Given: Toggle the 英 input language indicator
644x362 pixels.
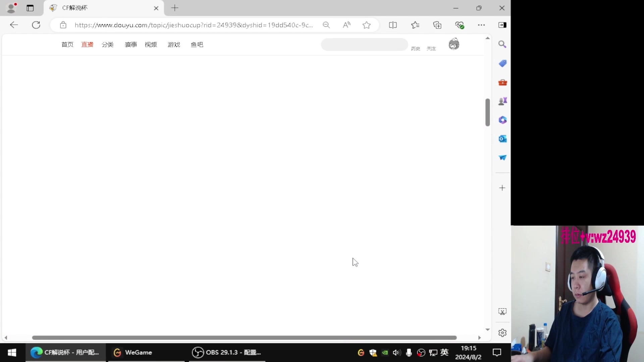Looking at the screenshot, I should pos(444,352).
